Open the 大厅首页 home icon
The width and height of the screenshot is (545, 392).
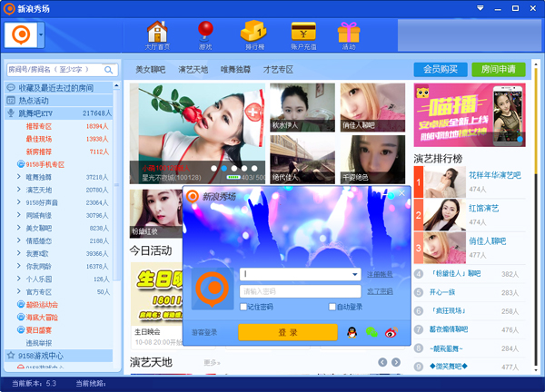click(x=157, y=35)
